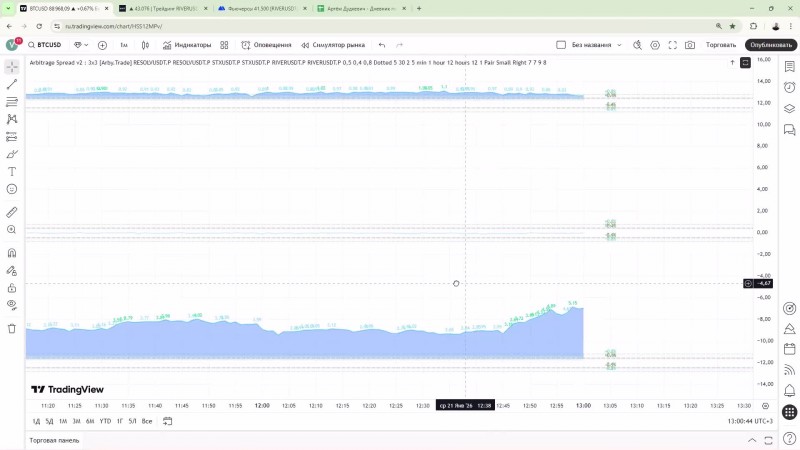Undo the last chart action

382,45
